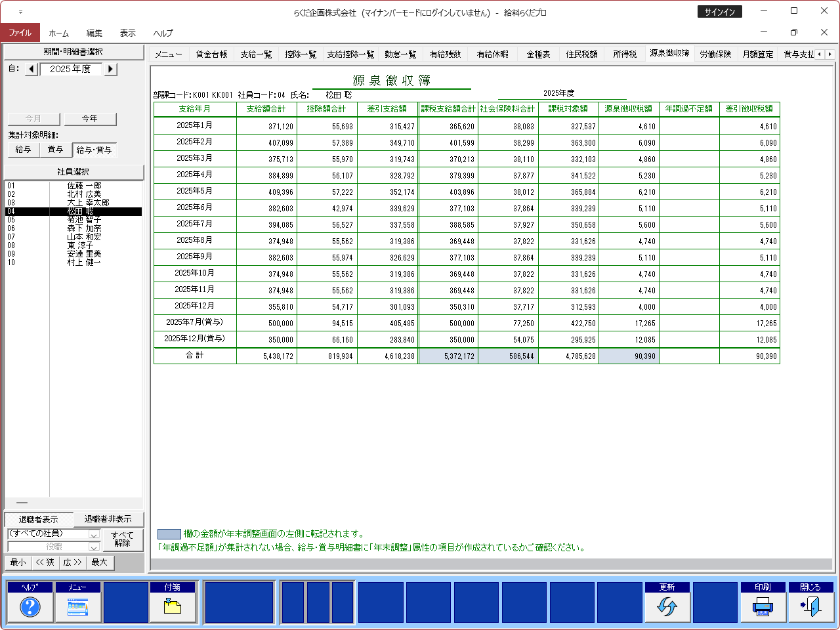840x630 pixels.
Task: Click the サインイン button
Action: (x=719, y=12)
